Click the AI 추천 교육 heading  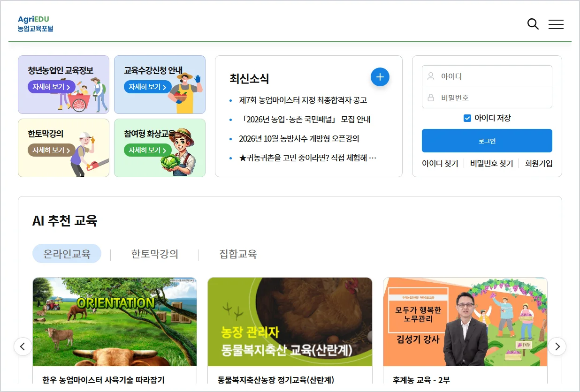click(x=65, y=220)
